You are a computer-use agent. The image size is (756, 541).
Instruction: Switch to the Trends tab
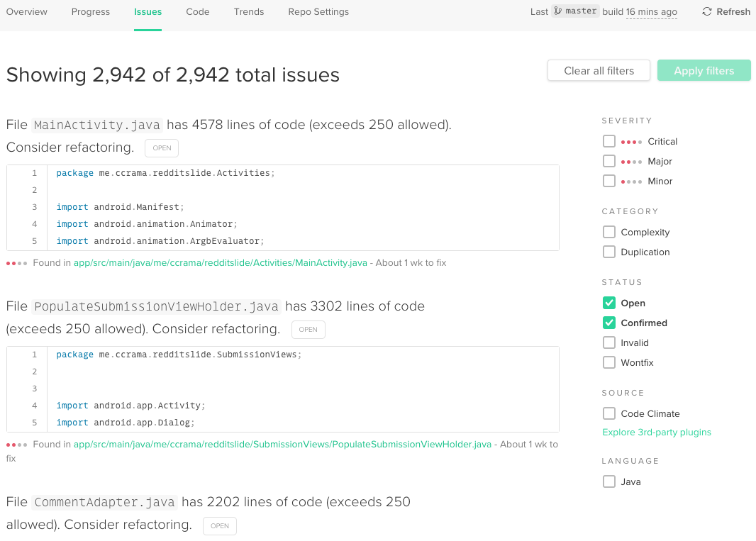click(248, 11)
